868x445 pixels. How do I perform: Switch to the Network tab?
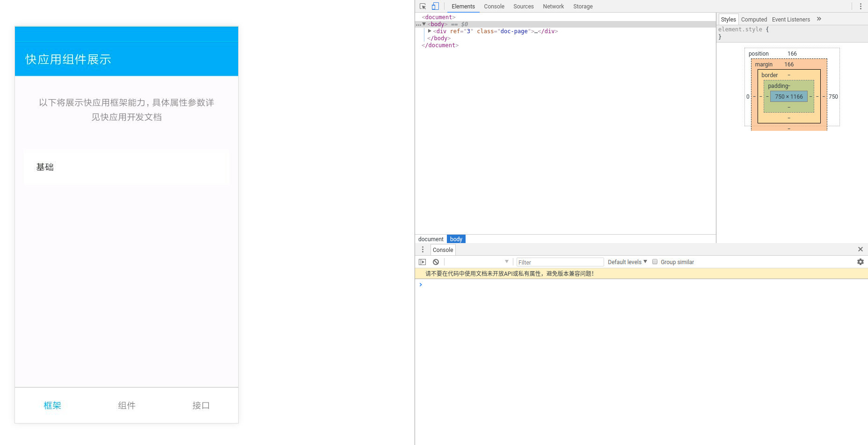click(x=553, y=6)
